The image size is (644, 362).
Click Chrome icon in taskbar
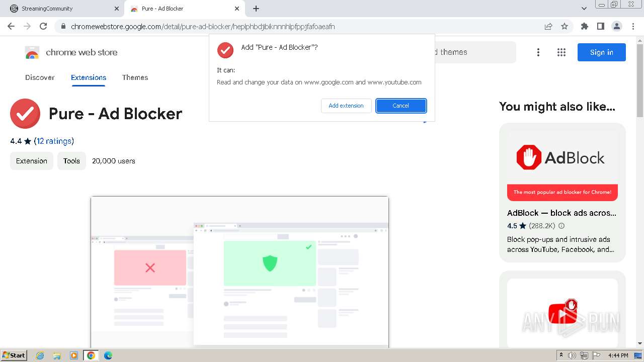[91, 355]
